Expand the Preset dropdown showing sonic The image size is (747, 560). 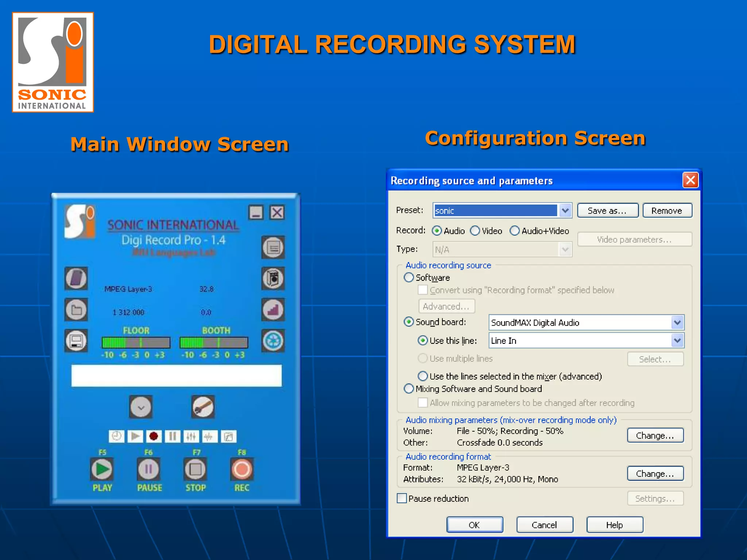pos(565,210)
